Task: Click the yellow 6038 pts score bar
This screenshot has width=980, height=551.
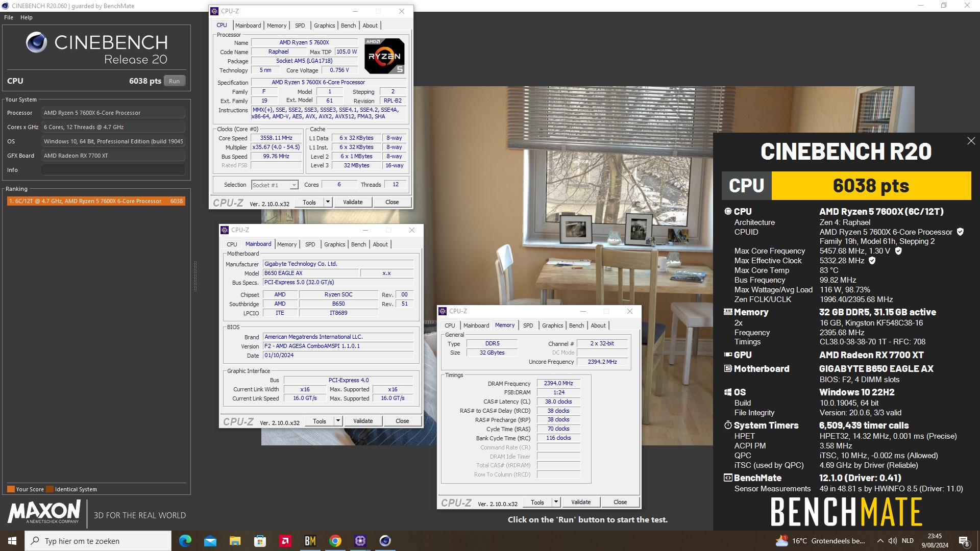Action: coord(871,186)
